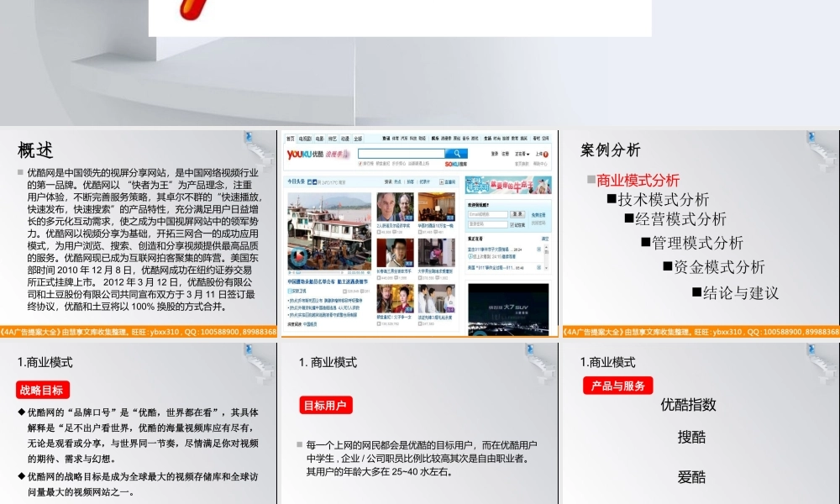Open the 正在看 dropdown in the Youku header
840x504 pixels.
point(522,155)
